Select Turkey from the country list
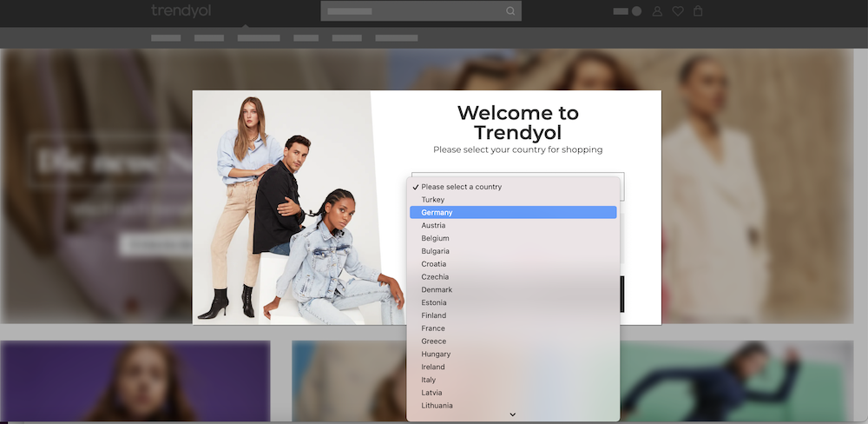The height and width of the screenshot is (424, 868). point(513,200)
